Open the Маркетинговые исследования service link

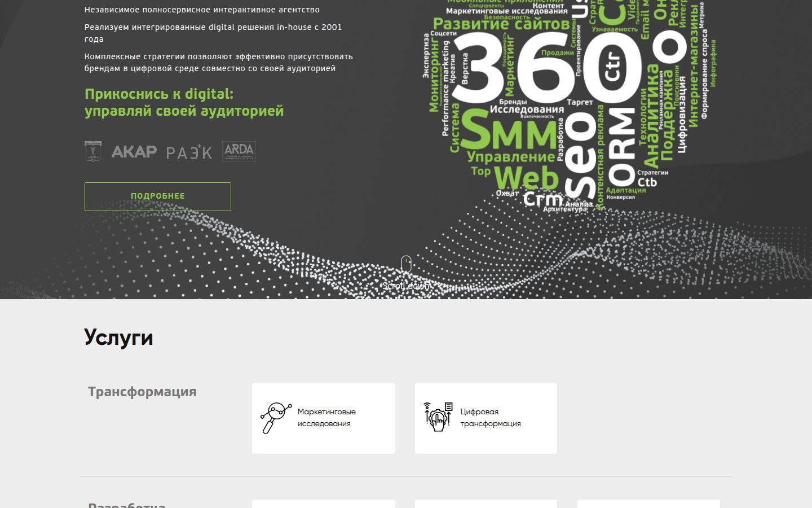(323, 418)
